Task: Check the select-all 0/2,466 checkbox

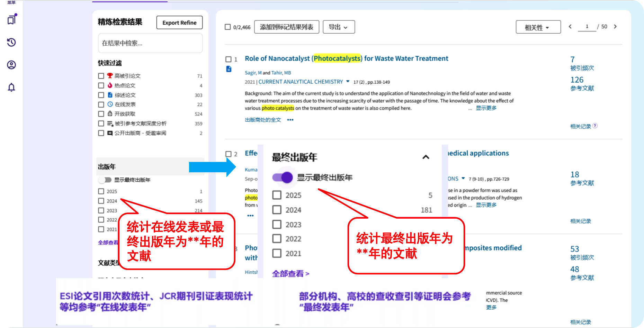Action: 228,27
